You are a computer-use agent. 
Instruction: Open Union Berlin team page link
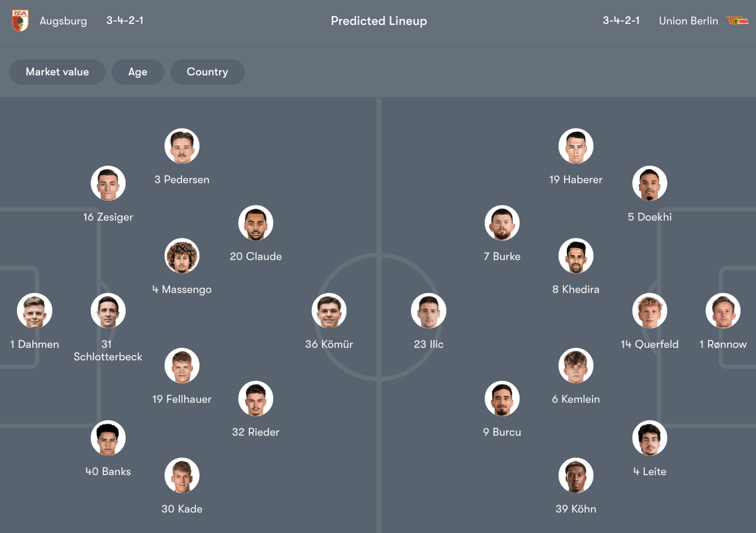(x=688, y=21)
